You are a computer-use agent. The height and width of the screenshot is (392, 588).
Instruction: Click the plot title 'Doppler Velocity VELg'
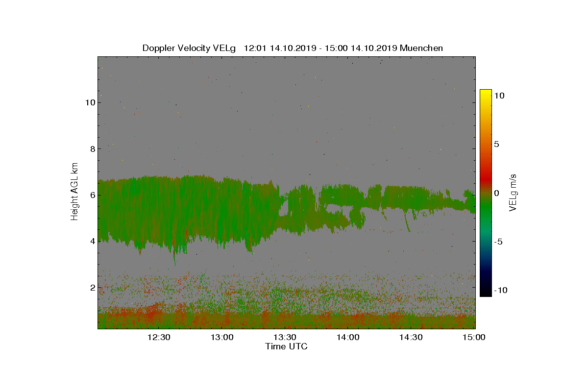click(189, 48)
